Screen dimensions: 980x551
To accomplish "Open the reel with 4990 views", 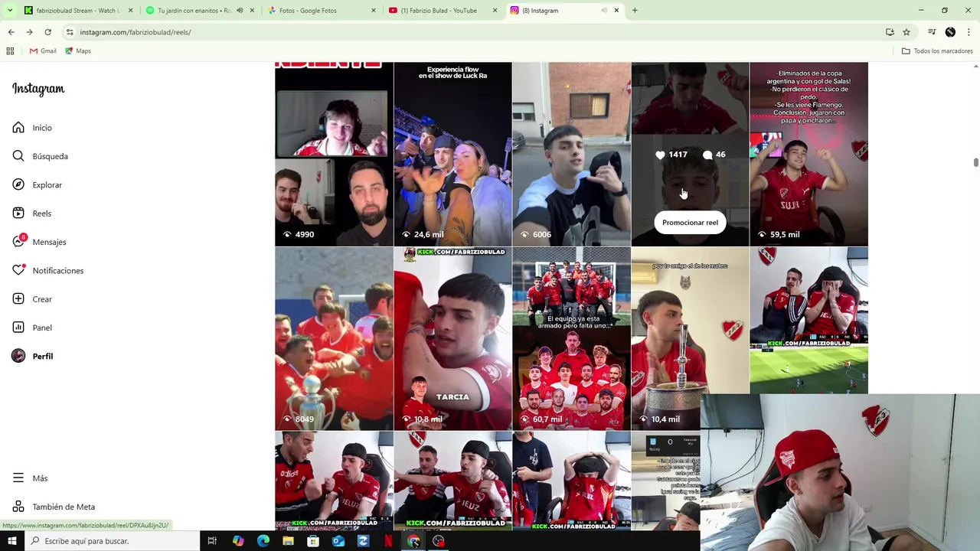I will [x=334, y=154].
